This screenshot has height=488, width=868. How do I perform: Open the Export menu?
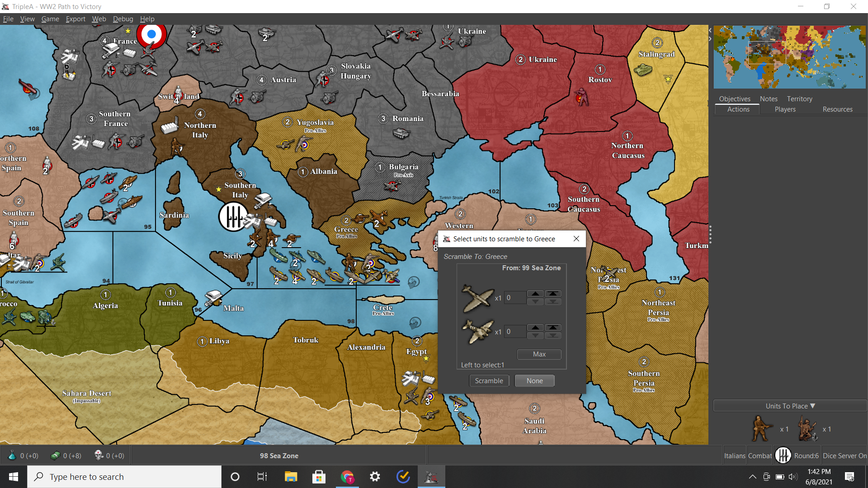point(75,19)
